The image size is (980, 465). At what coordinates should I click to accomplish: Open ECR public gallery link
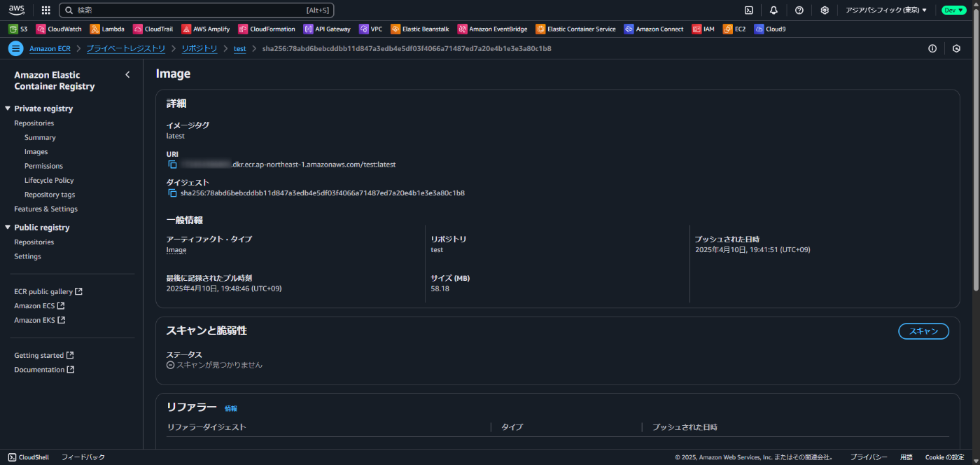(x=48, y=291)
